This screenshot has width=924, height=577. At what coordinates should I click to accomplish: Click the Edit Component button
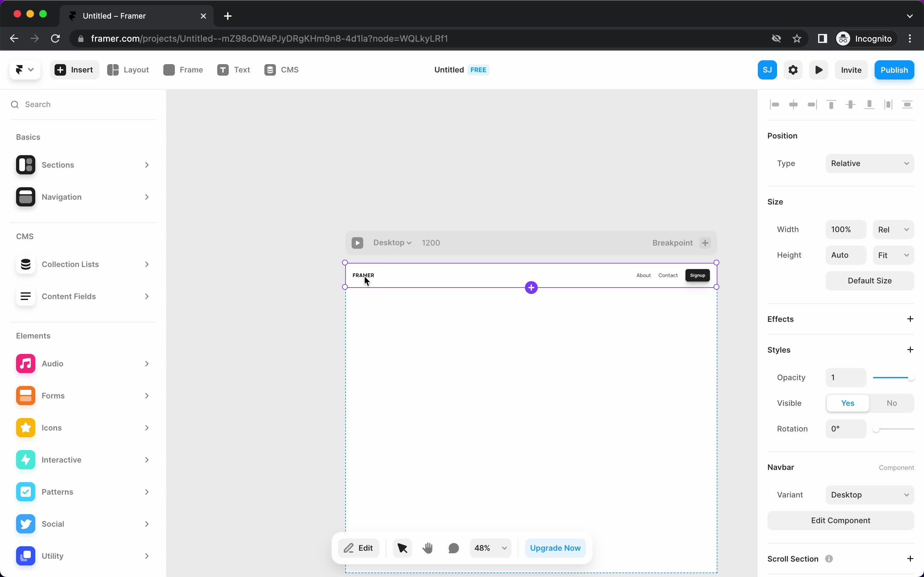(840, 520)
